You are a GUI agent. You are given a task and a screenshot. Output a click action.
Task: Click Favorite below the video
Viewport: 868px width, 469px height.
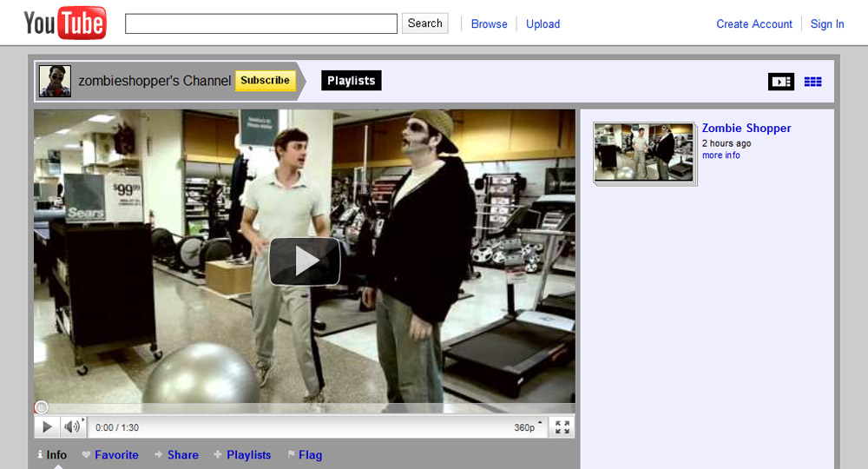(110, 454)
